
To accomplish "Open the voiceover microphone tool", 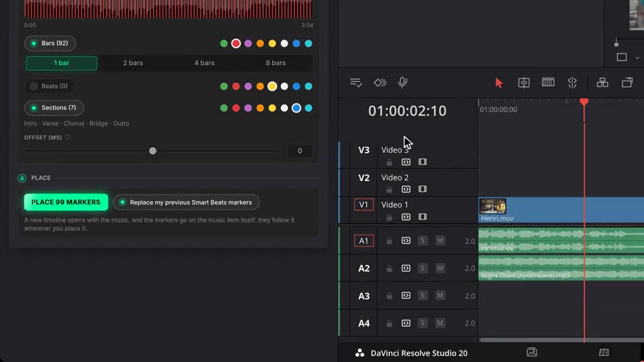I will pos(402,82).
